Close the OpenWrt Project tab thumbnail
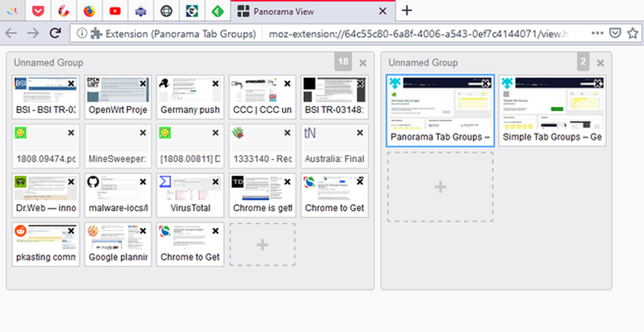 coord(143,84)
